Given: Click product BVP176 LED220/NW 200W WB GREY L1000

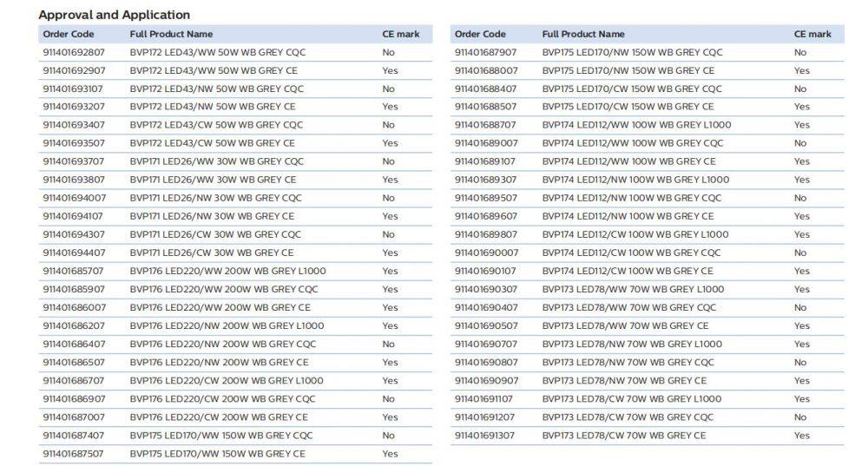Looking at the screenshot, I should 227,325.
